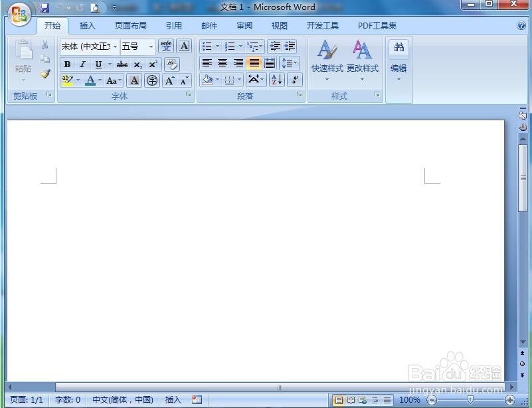The image size is (532, 408).
Task: Open the Office button menu
Action: coord(20,14)
